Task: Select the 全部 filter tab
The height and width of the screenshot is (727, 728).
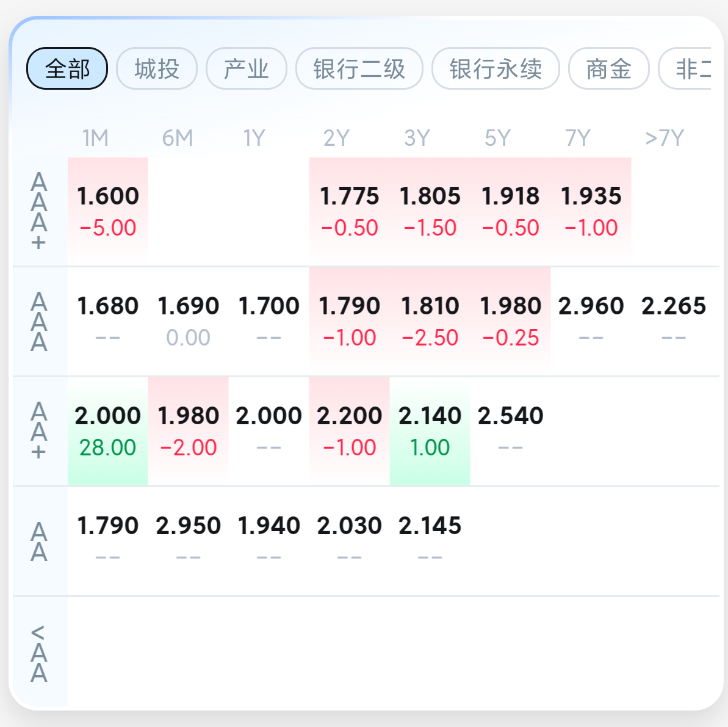Action: 67,69
